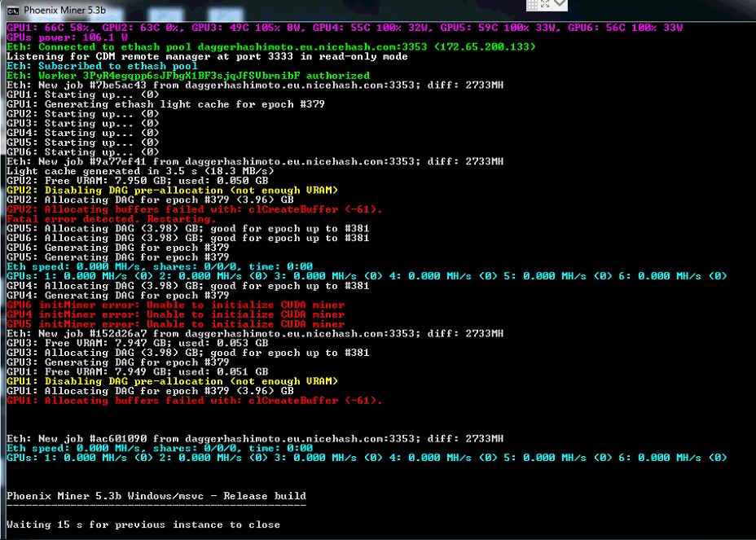Click 'GPU2: Free VRAM: 7.950 GB' line
Screen dimensions: 756x540
click(x=137, y=181)
